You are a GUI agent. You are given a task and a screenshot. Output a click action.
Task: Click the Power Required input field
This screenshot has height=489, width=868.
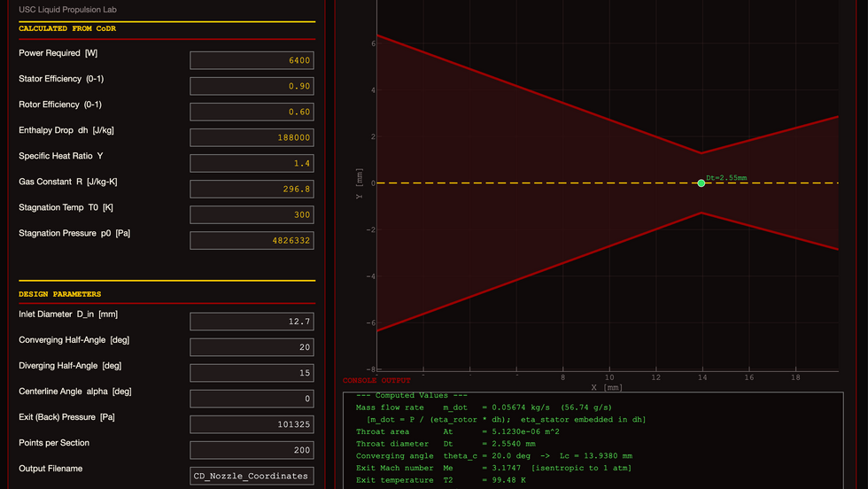[252, 60]
